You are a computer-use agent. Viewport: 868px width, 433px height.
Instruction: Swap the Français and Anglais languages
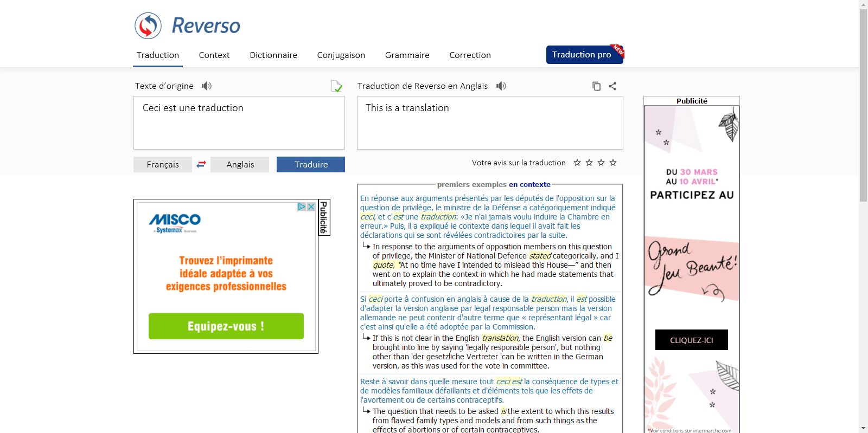click(x=201, y=164)
